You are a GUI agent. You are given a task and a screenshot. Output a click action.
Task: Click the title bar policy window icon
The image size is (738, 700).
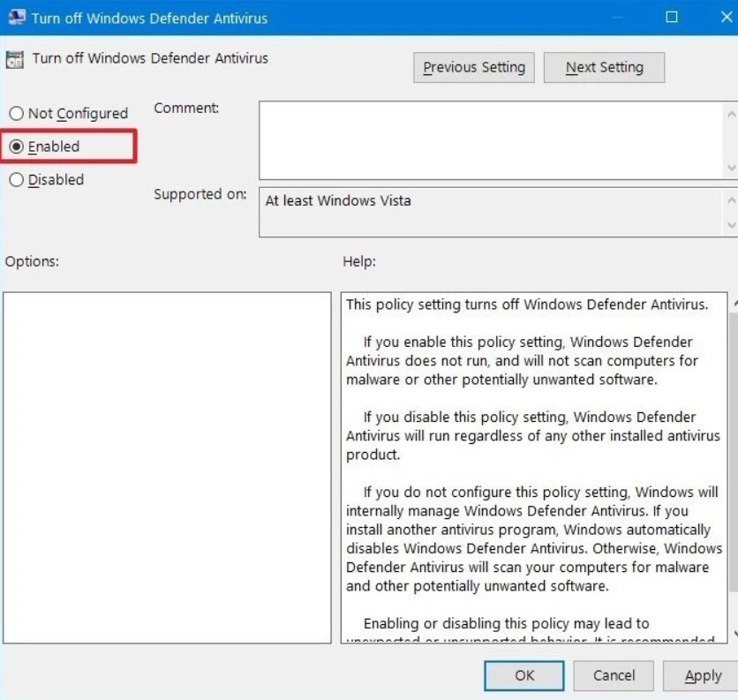(x=15, y=18)
